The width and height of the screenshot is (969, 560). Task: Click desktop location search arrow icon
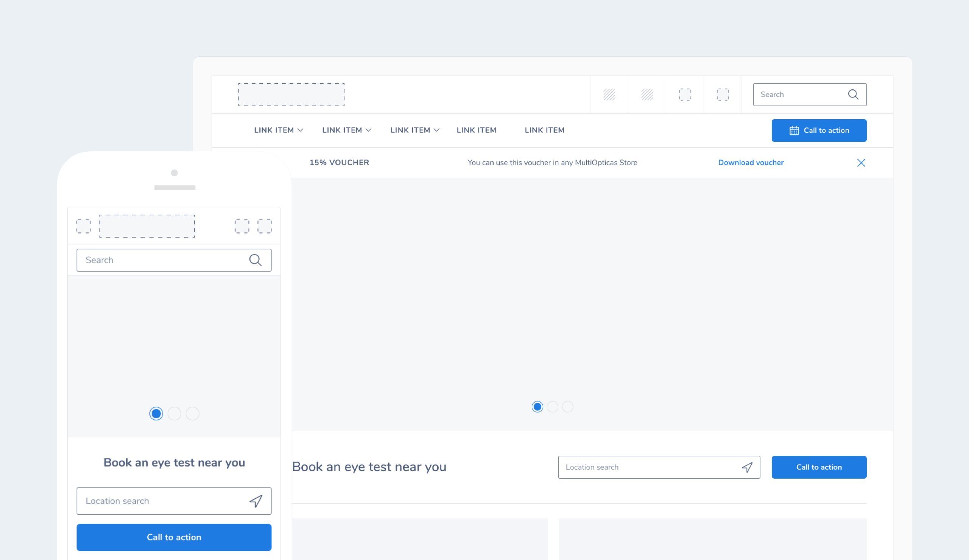click(x=747, y=467)
